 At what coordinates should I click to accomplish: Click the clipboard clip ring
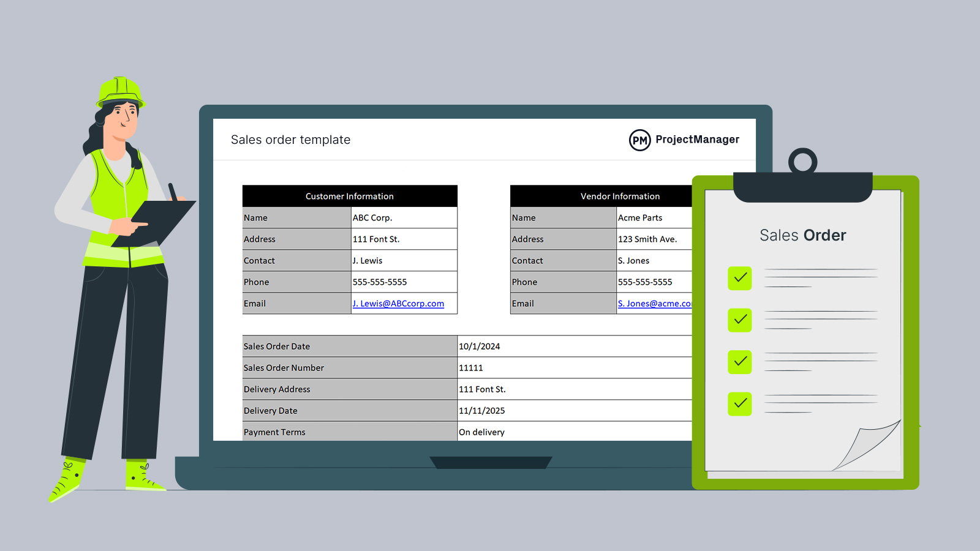pos(802,162)
